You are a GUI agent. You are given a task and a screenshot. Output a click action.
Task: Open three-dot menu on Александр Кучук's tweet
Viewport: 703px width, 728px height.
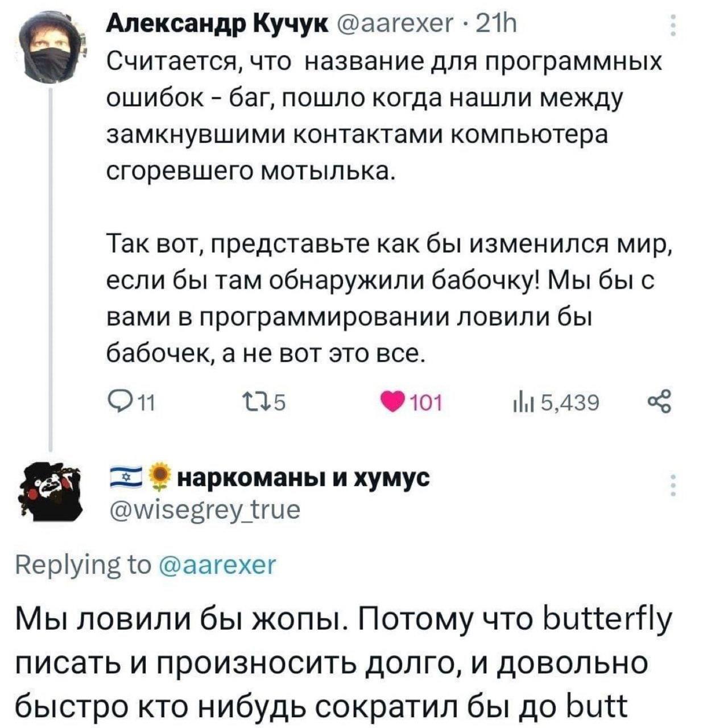click(x=672, y=26)
